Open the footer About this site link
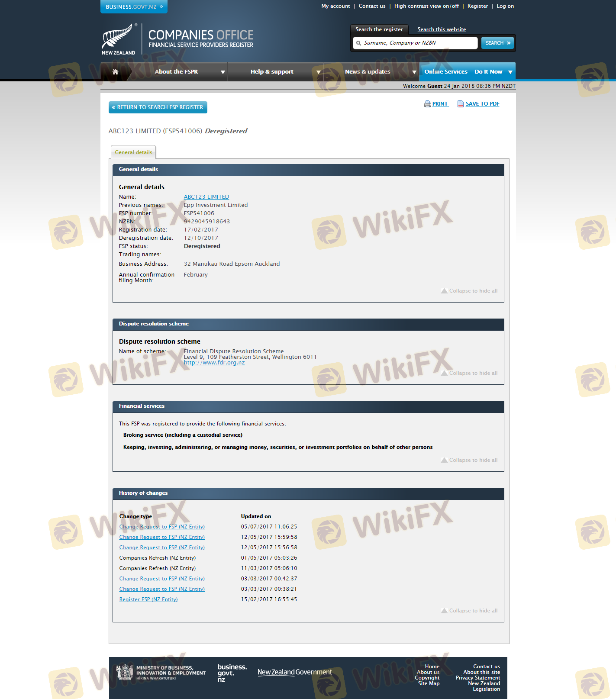 482,672
